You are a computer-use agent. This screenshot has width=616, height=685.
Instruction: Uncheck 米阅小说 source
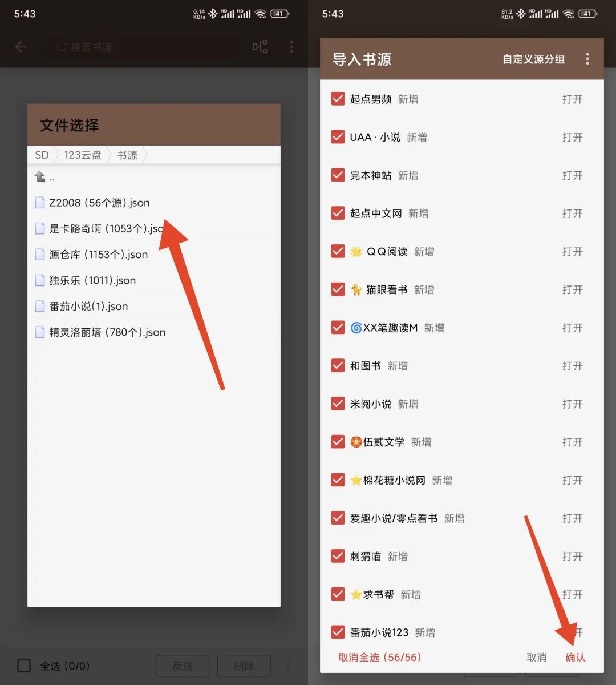coord(338,404)
